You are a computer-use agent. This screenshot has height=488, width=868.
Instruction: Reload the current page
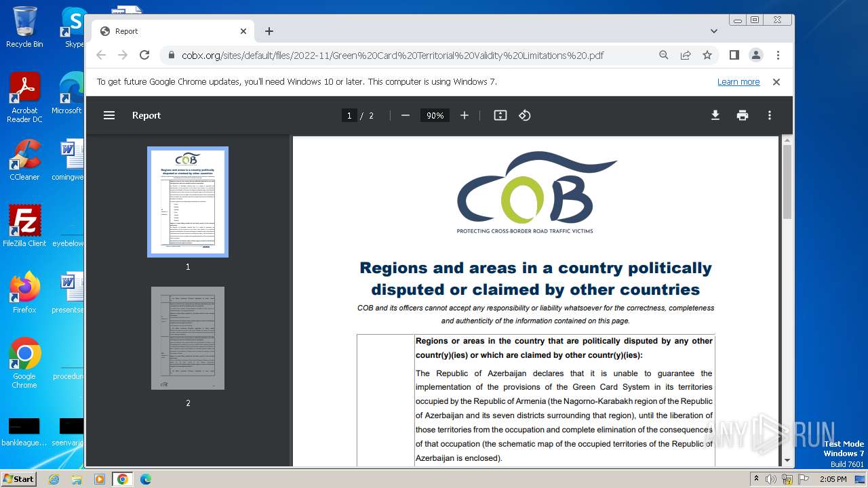tap(144, 55)
